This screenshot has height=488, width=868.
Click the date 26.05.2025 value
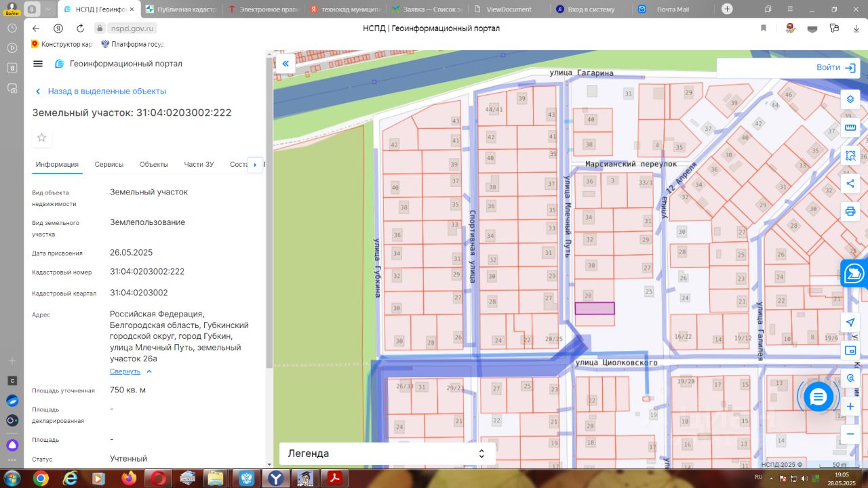coord(132,253)
